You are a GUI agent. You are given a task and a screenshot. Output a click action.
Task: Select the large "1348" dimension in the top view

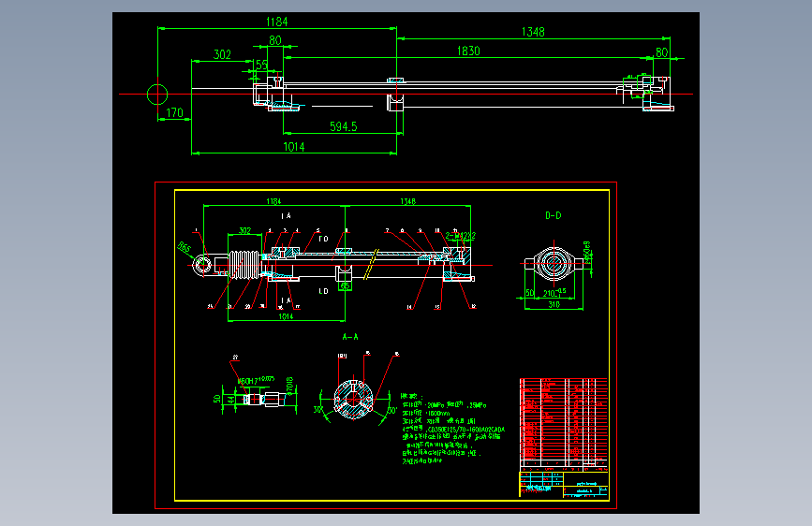(533, 32)
